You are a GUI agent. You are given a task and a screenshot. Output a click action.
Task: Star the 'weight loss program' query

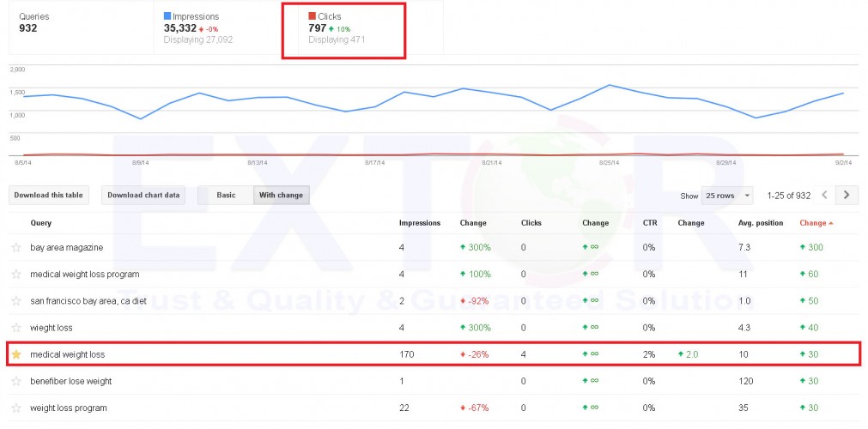pyautogui.click(x=15, y=408)
